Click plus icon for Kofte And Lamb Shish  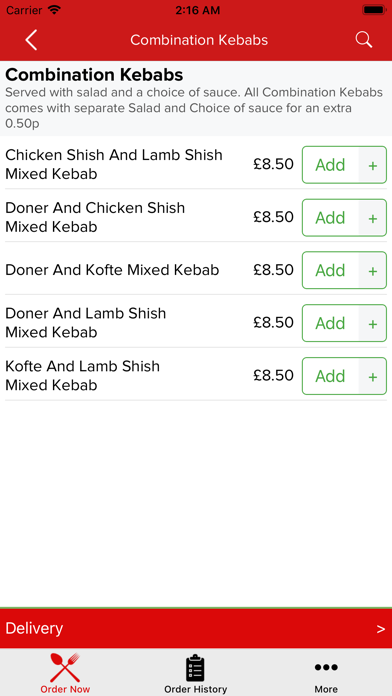(372, 376)
